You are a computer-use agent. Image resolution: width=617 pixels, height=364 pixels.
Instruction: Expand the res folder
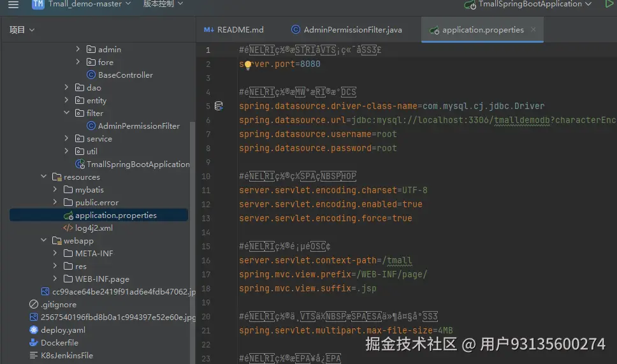55,266
